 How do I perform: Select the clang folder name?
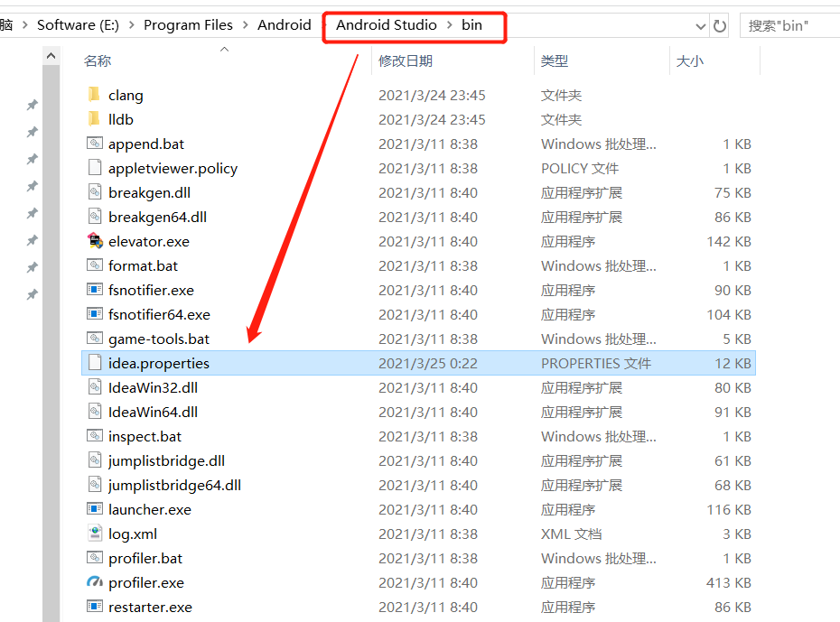126,96
